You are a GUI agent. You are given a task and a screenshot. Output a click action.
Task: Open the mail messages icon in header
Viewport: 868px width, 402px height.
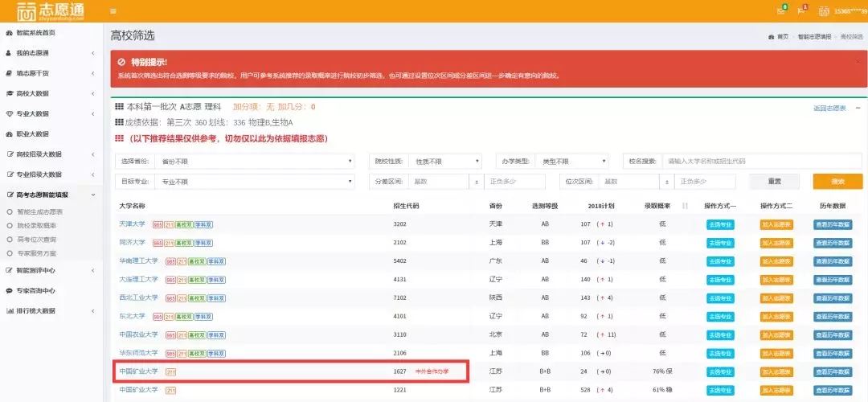click(780, 10)
